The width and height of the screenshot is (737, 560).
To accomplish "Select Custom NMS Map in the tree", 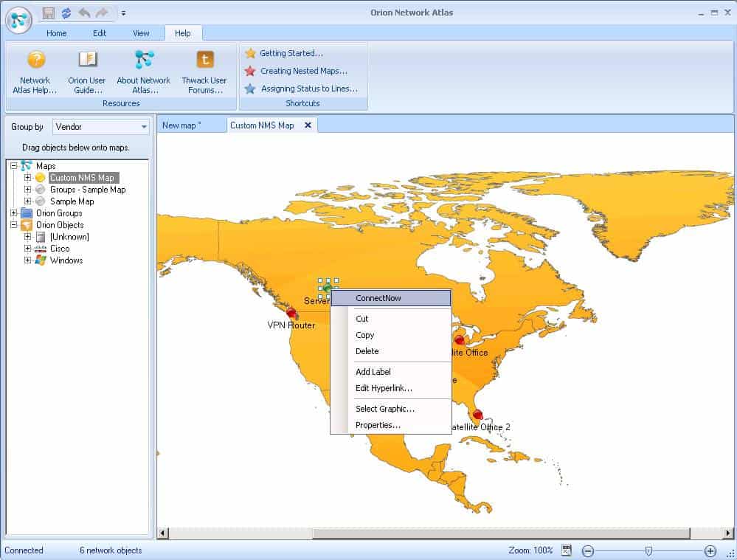I will coord(83,178).
